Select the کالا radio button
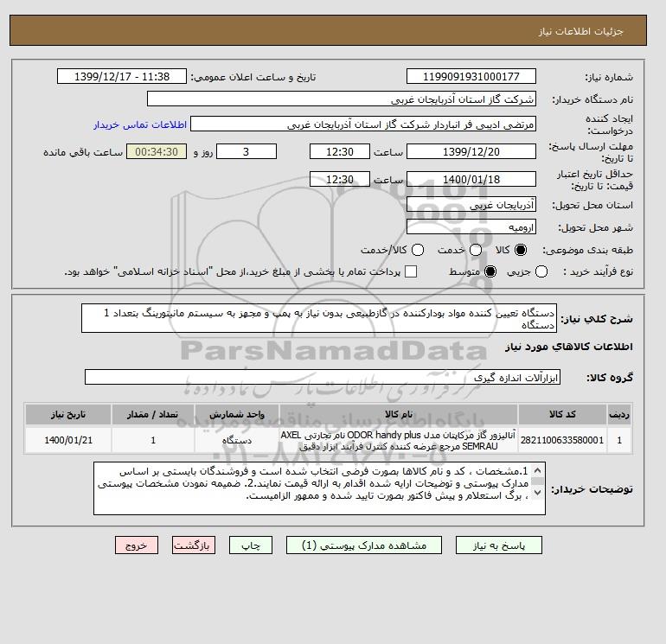This screenshot has width=666, height=644. coord(521,250)
